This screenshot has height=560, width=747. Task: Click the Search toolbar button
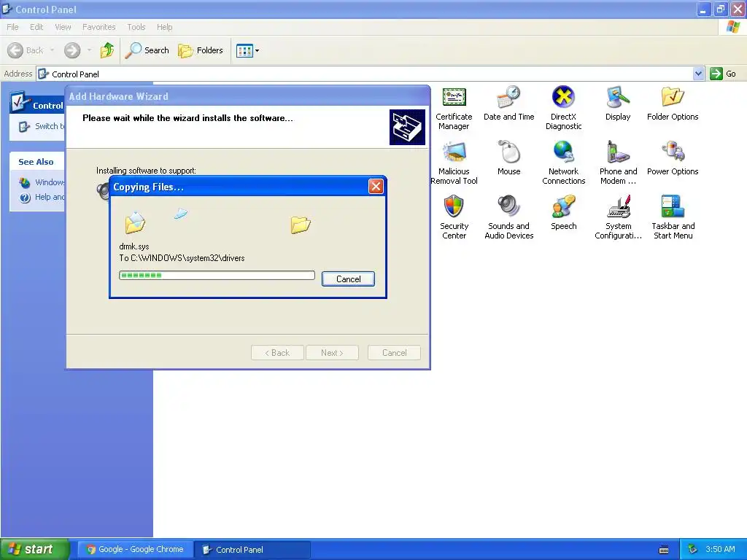click(147, 50)
